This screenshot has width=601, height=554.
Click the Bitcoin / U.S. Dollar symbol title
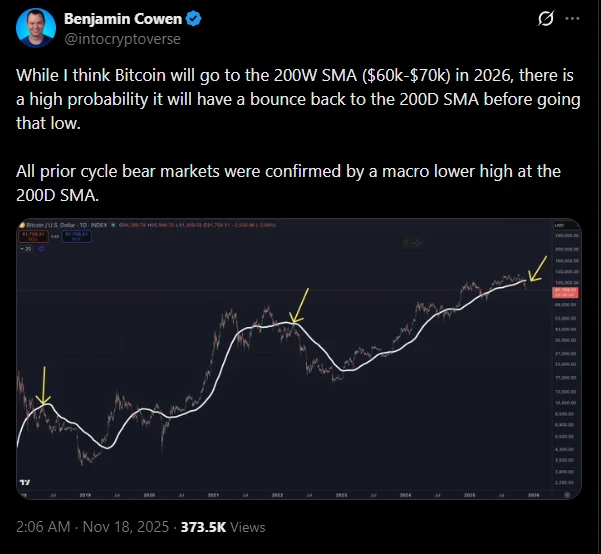coord(58,227)
